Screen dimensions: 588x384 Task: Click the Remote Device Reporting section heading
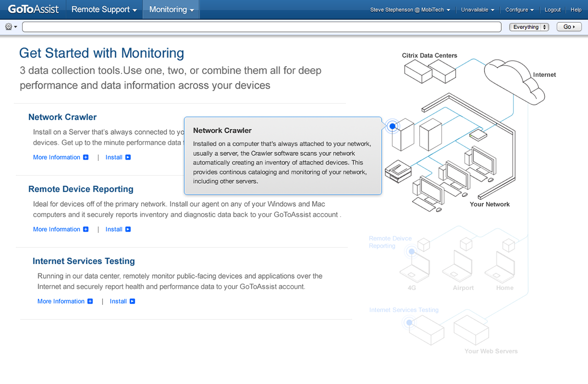coord(81,189)
